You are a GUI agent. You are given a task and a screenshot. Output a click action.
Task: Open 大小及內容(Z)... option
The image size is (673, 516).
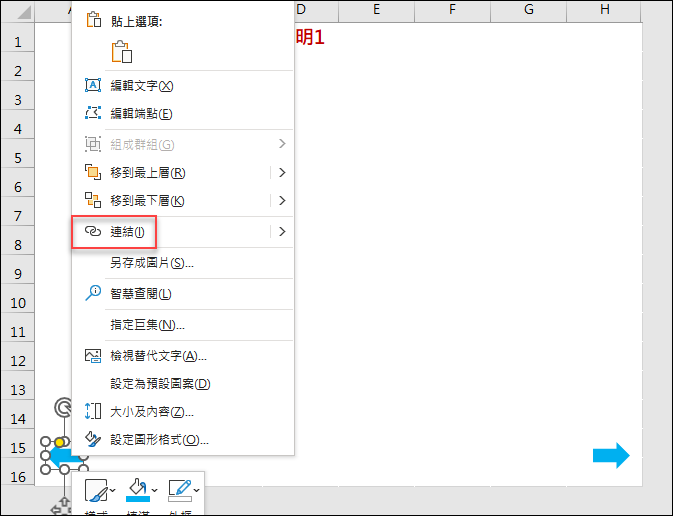[x=183, y=412]
